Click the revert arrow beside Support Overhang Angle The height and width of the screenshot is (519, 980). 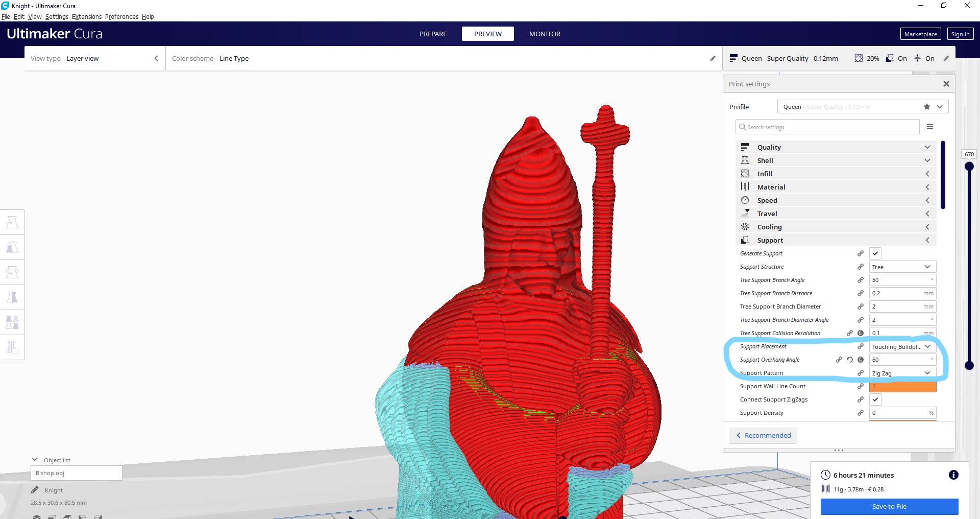click(849, 360)
